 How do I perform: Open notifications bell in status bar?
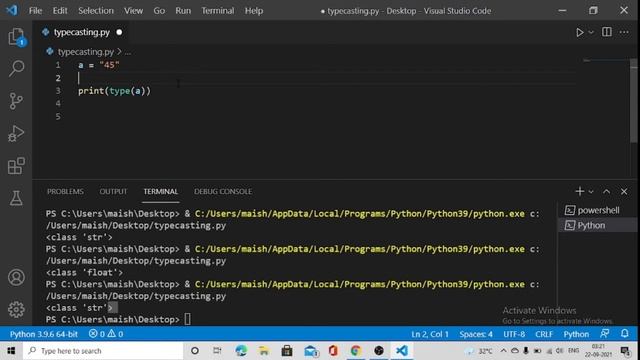click(624, 334)
